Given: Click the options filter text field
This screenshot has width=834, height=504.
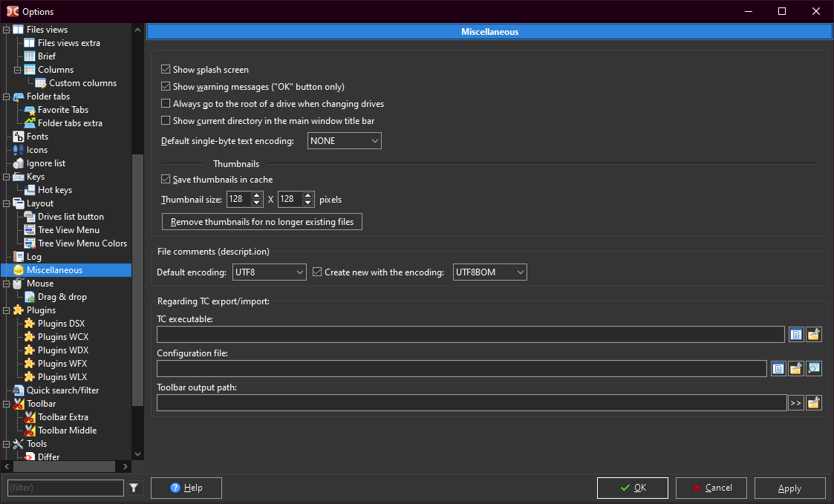Looking at the screenshot, I should 65,488.
